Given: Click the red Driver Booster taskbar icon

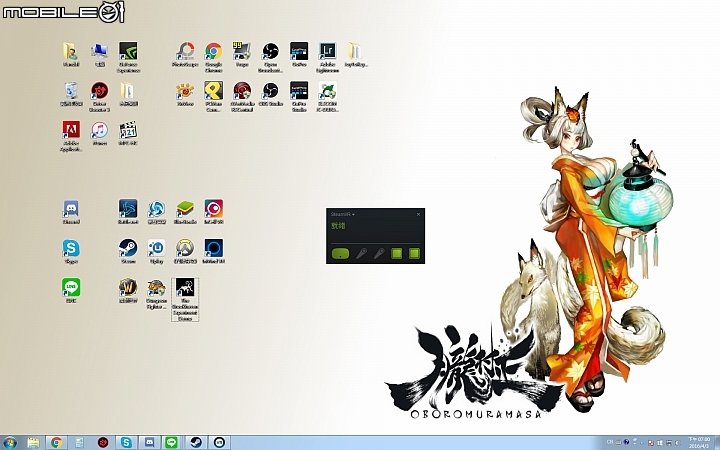Looking at the screenshot, I should 103,443.
